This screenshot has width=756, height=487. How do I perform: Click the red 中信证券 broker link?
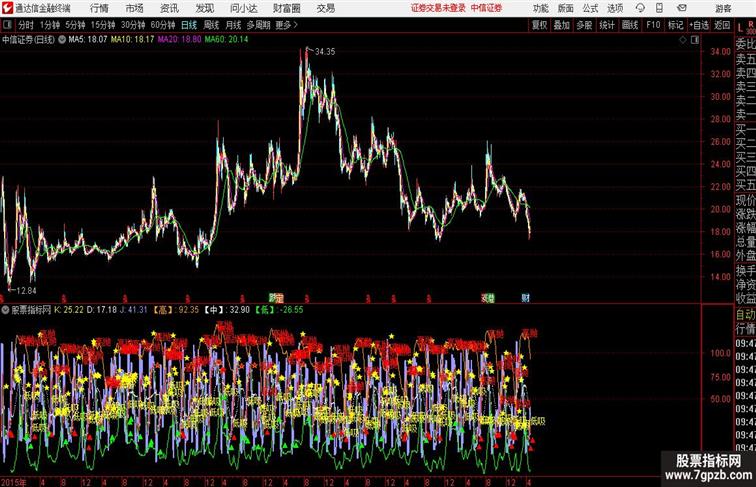click(486, 8)
